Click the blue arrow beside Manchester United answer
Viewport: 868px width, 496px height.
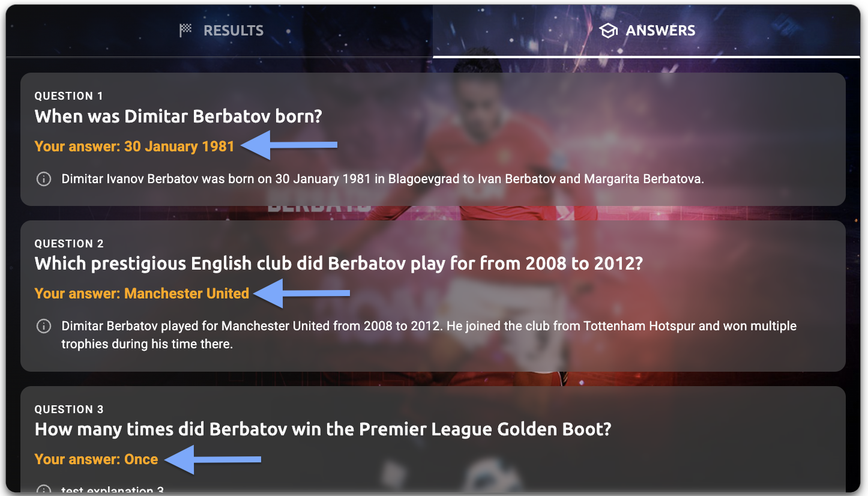(x=302, y=293)
